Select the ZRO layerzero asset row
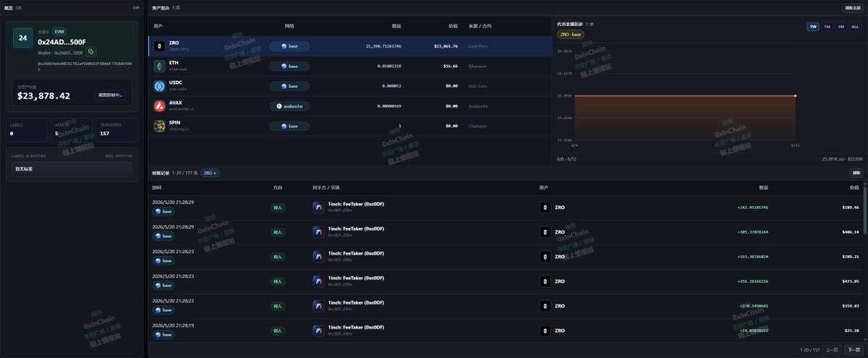Viewport: 868px width, 358px height. coord(350,46)
